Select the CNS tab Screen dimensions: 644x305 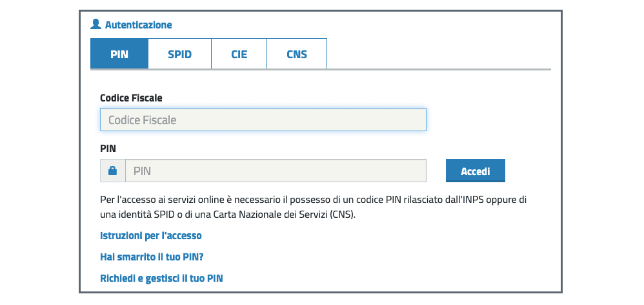tap(297, 54)
